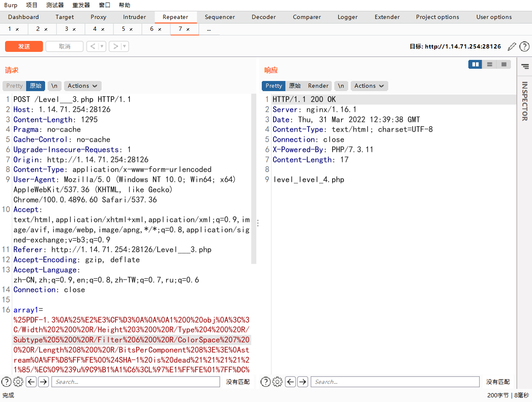Click the previous match arrow in response panel
Screen dimensions: 532x402
pos(290,382)
